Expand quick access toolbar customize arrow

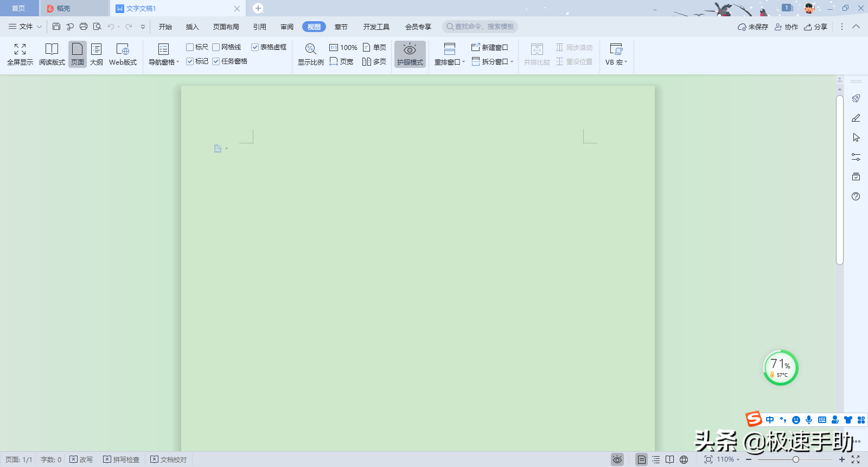pos(143,27)
